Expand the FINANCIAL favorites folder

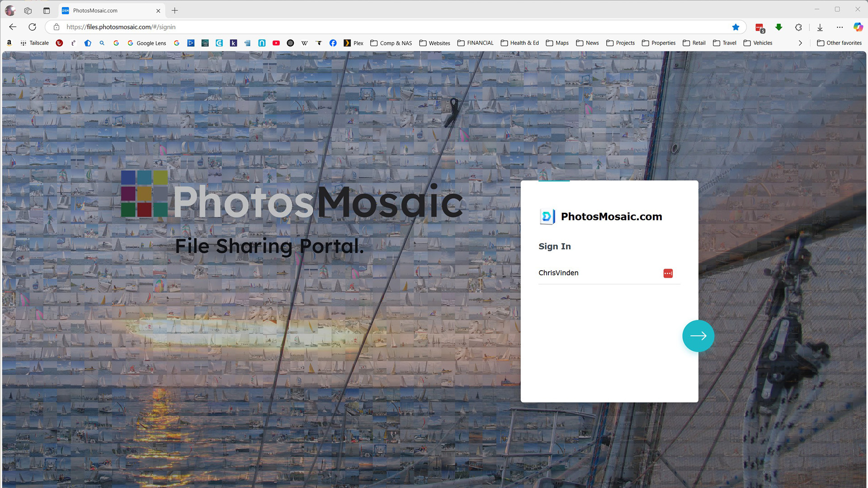click(475, 43)
